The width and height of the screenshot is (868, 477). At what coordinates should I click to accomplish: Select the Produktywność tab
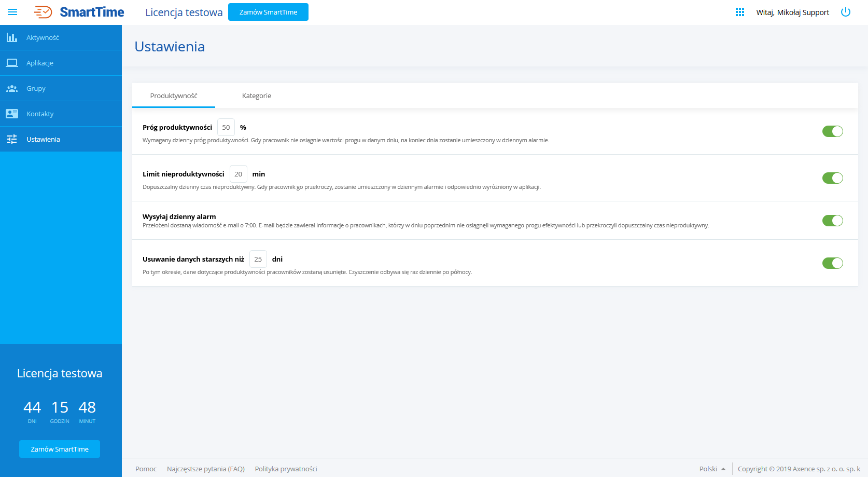click(x=173, y=96)
